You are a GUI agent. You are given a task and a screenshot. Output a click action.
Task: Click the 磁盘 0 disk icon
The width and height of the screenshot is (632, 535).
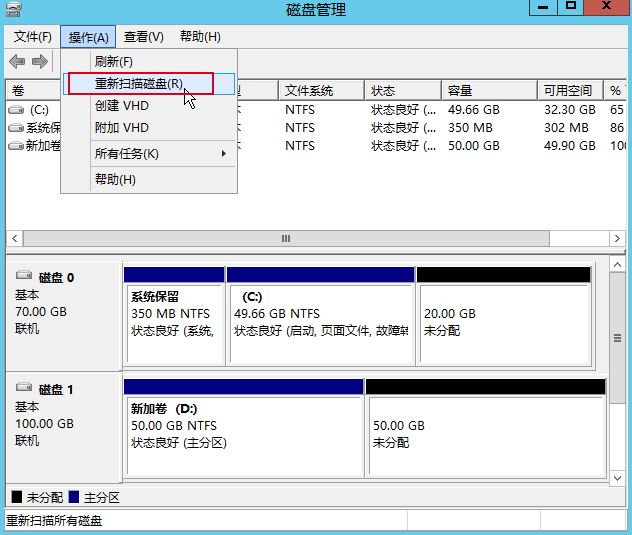click(x=25, y=277)
